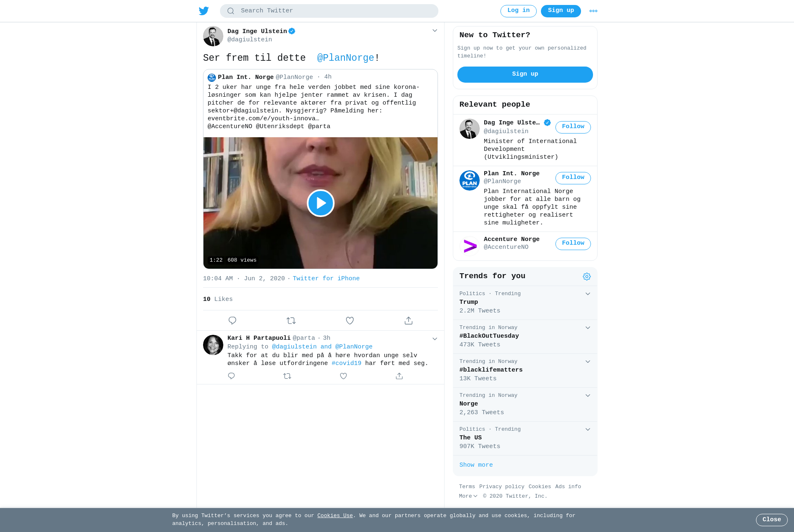Open main tweet options chevron
Screen dimensions: 794x532
tap(435, 31)
